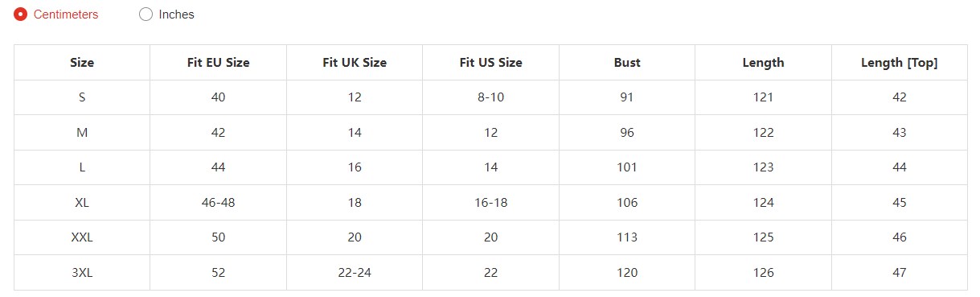Viewport: 980px width, 297px height.
Task: Click the Fit US Size header
Action: 490,63
